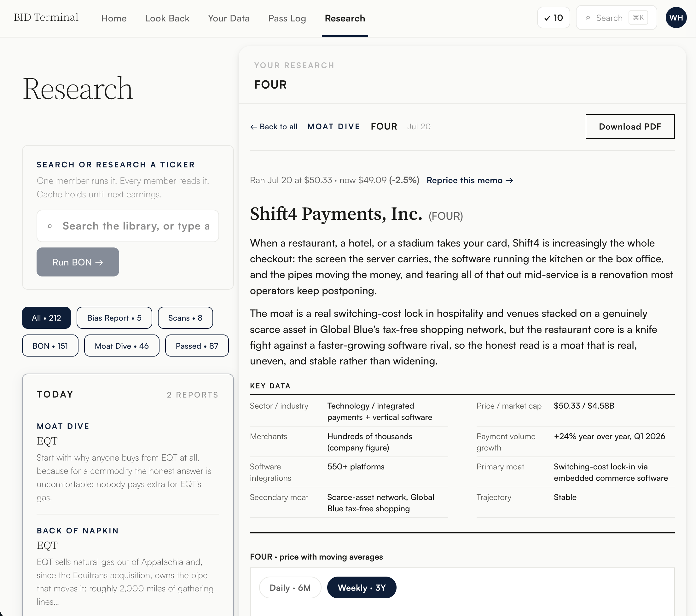Go to the Home tab
The image size is (696, 616).
[114, 18]
